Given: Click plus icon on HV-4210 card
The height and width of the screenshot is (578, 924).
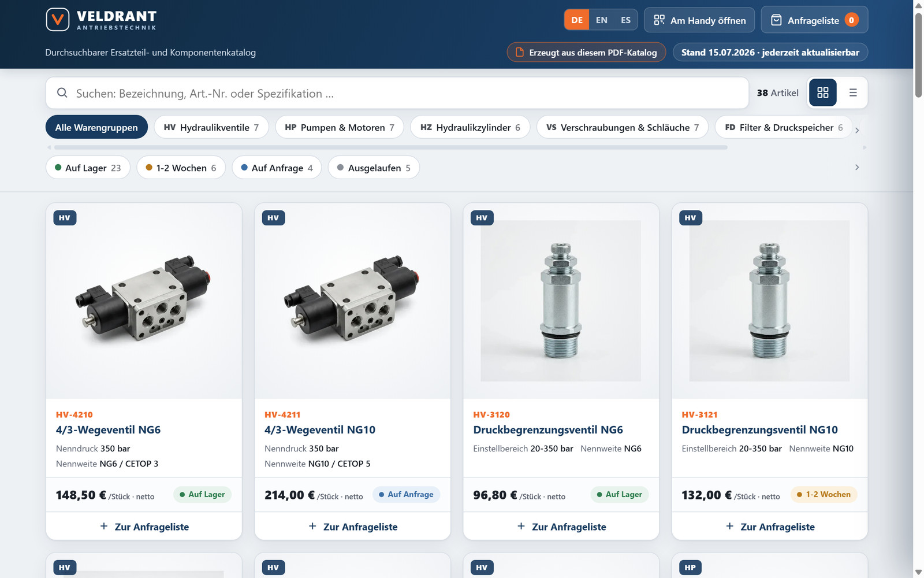Looking at the screenshot, I should point(104,526).
